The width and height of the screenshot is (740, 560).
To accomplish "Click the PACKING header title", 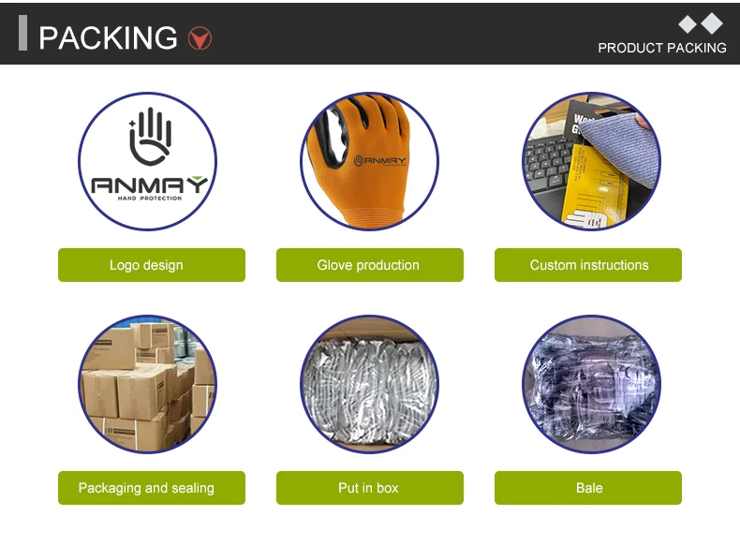I will point(108,37).
